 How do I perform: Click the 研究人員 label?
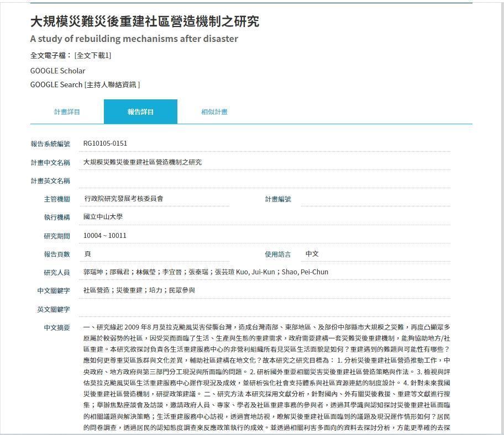point(57,273)
